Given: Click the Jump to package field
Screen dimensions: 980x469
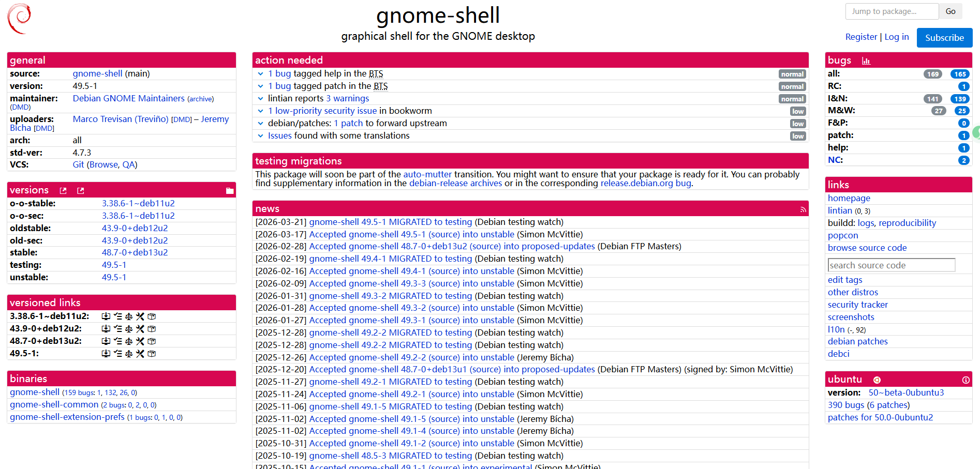Looking at the screenshot, I should point(892,11).
